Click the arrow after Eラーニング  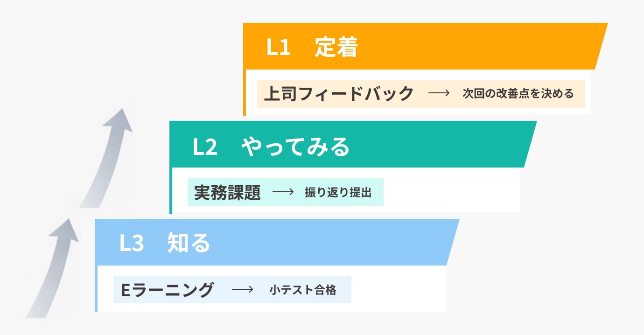pos(242,290)
